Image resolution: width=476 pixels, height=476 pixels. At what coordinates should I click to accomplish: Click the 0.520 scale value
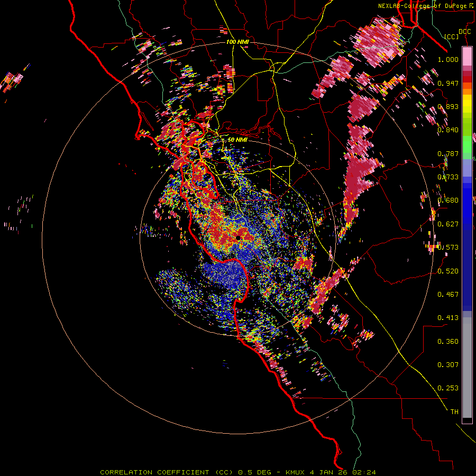[448, 271]
